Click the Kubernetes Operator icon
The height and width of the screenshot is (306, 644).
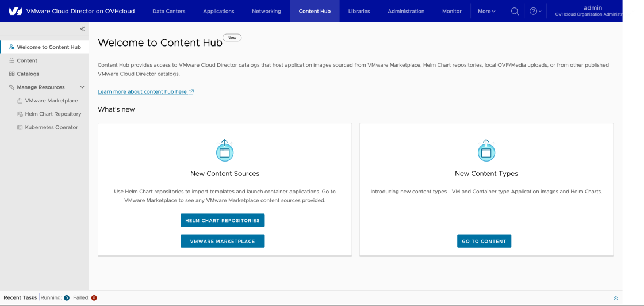click(20, 127)
